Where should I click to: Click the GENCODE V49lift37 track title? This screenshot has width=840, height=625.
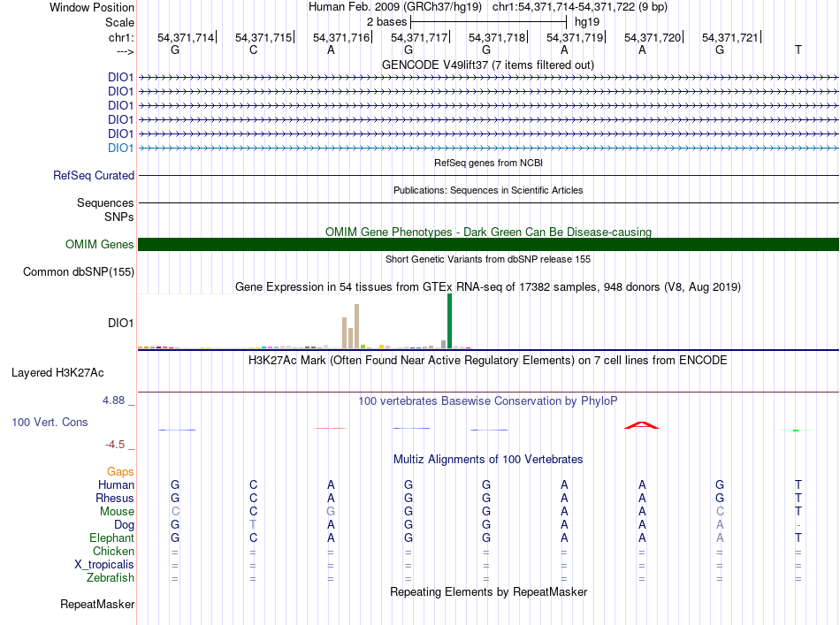point(487,65)
